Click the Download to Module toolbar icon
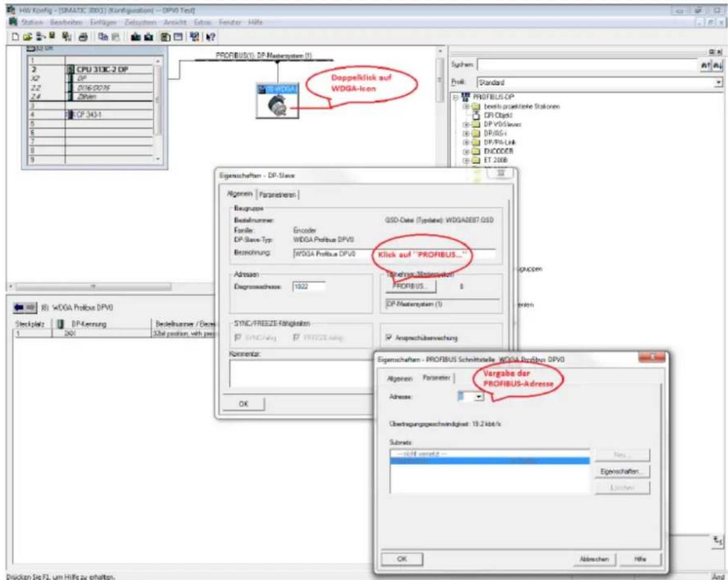This screenshot has height=580, width=728. pyautogui.click(x=136, y=37)
